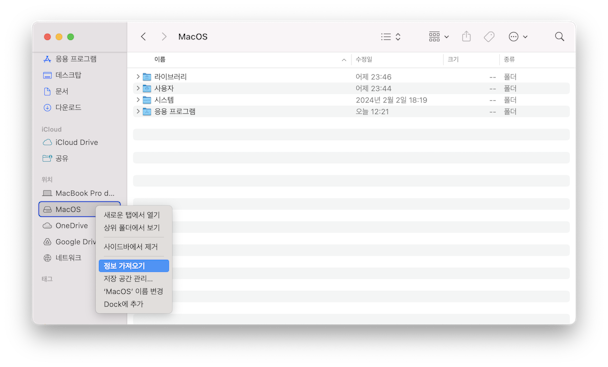Open 네트워크 in the sidebar

(68, 258)
